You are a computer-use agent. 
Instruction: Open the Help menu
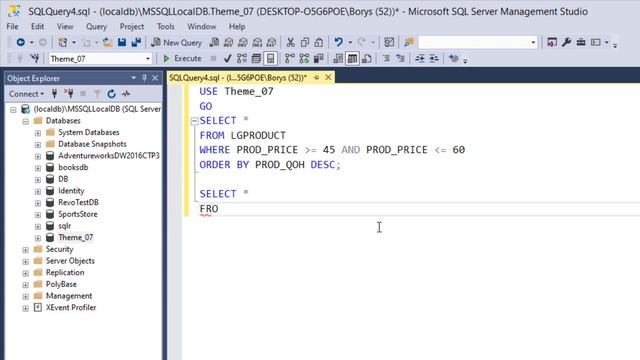[x=237, y=27]
